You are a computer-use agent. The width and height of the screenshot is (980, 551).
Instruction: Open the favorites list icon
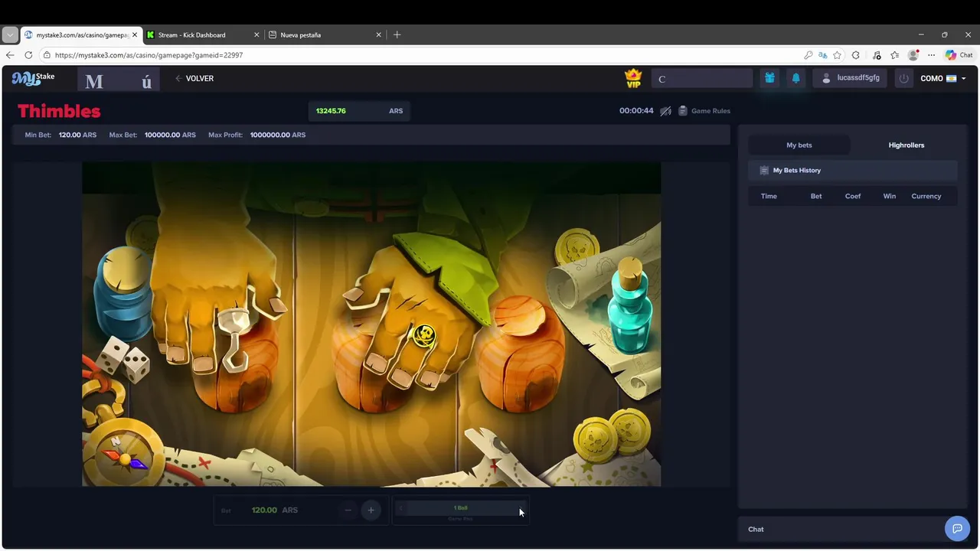894,55
